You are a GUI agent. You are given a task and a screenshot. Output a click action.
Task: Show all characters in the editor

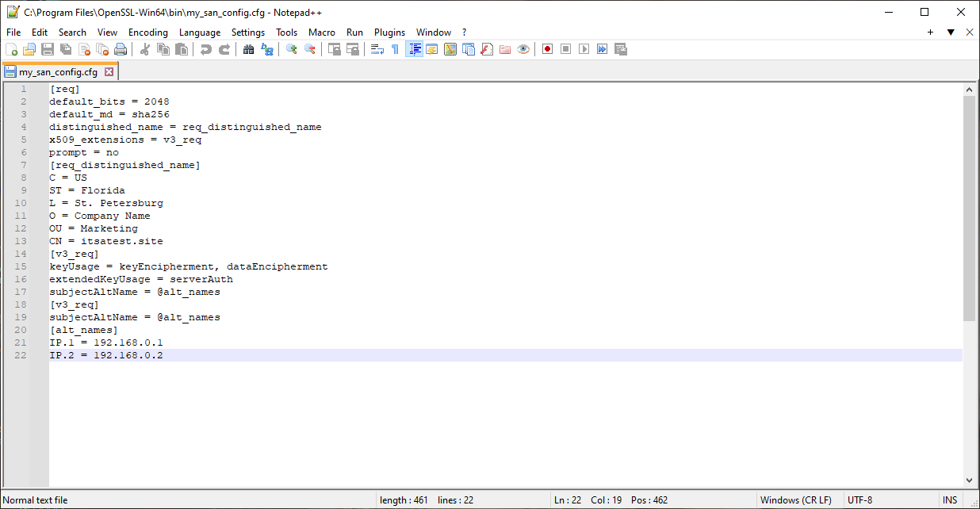[394, 48]
